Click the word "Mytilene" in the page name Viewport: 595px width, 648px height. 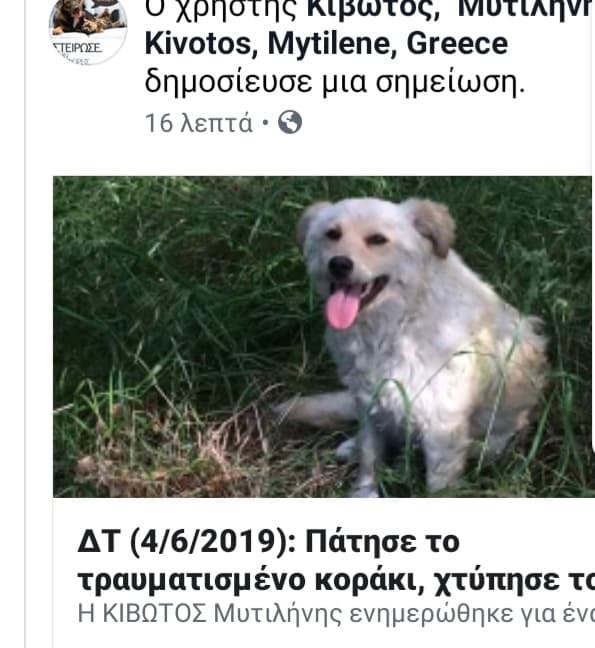(x=328, y=44)
